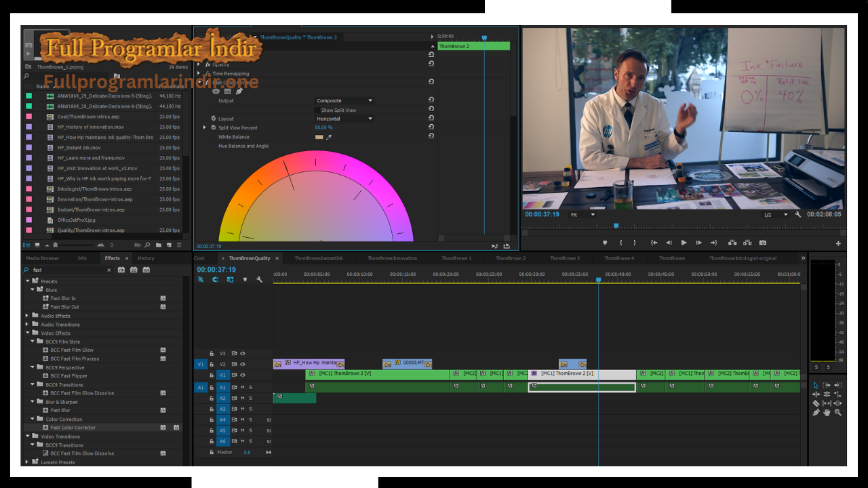
Task: Switch project panel to icon view
Action: (x=37, y=245)
